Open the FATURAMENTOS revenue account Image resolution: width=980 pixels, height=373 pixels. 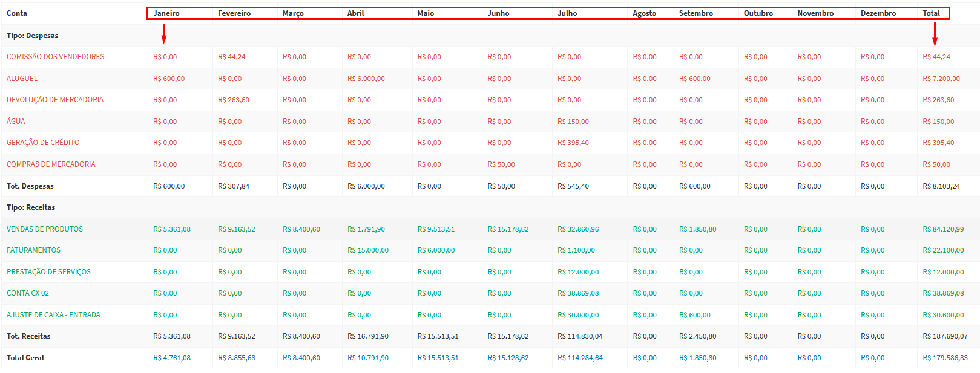(33, 250)
